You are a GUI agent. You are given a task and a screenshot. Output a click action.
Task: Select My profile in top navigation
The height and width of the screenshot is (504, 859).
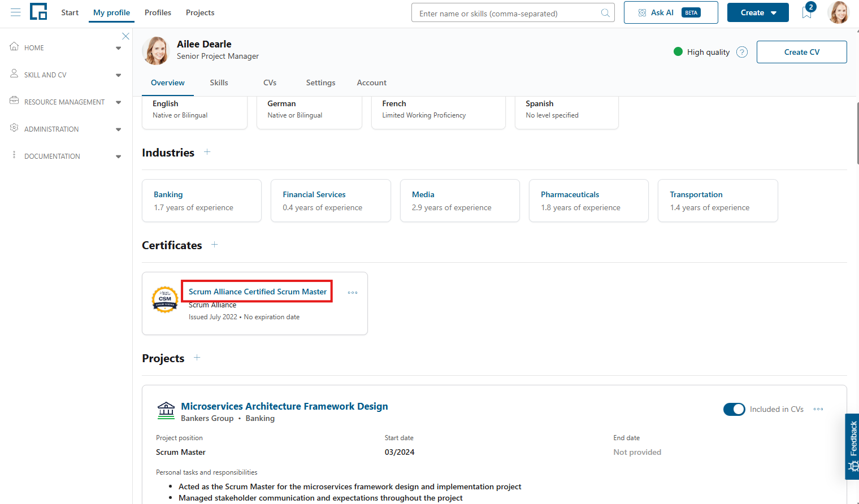click(x=111, y=12)
